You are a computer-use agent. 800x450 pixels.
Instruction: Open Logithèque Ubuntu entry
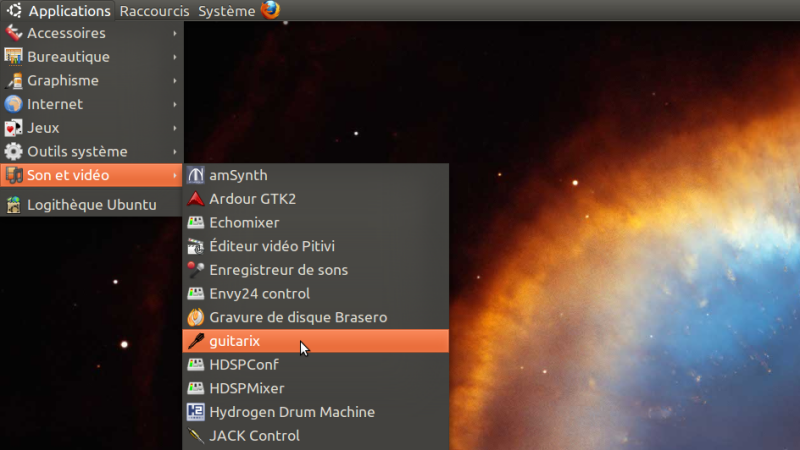click(x=91, y=205)
